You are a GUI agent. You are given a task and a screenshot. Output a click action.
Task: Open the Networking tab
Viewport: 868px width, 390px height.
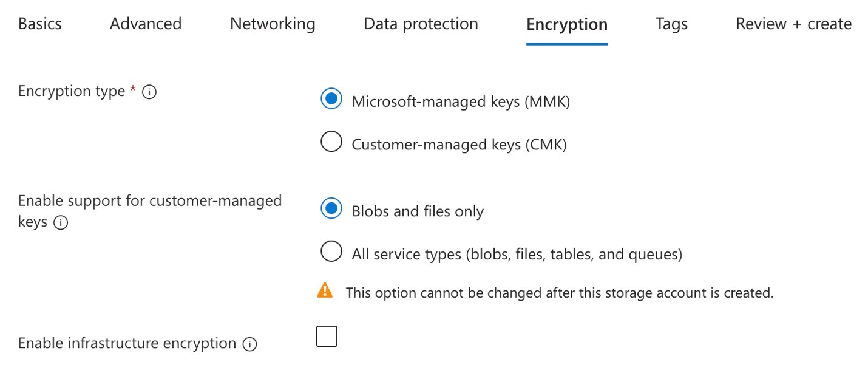click(x=272, y=24)
